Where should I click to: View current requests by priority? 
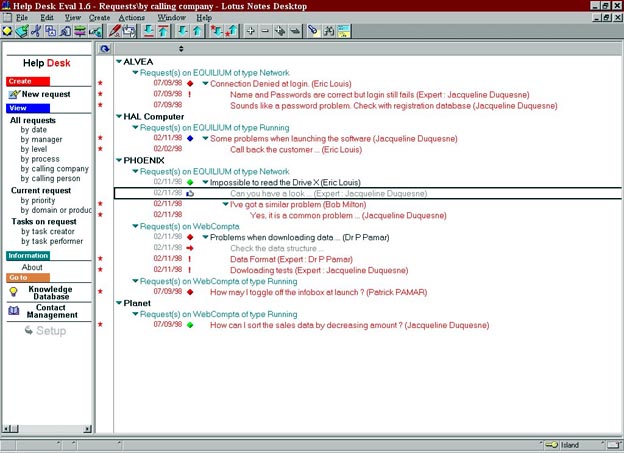(38, 200)
